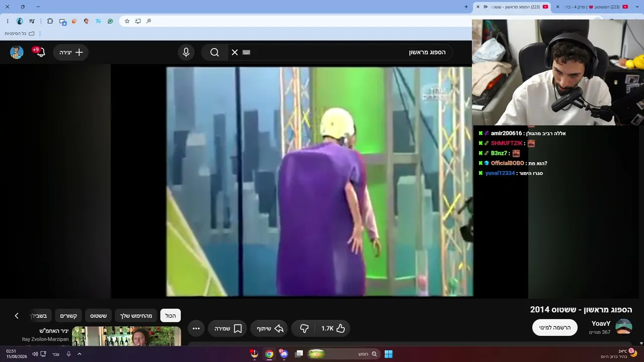This screenshot has width=644, height=362.
Task: Open the YoavY channel avatar
Action: coord(624,327)
